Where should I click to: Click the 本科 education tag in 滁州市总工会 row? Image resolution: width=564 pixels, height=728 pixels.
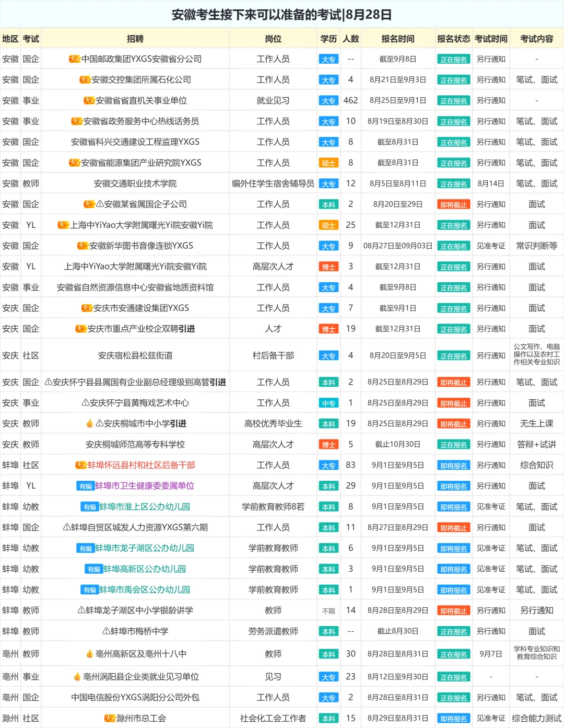[328, 719]
